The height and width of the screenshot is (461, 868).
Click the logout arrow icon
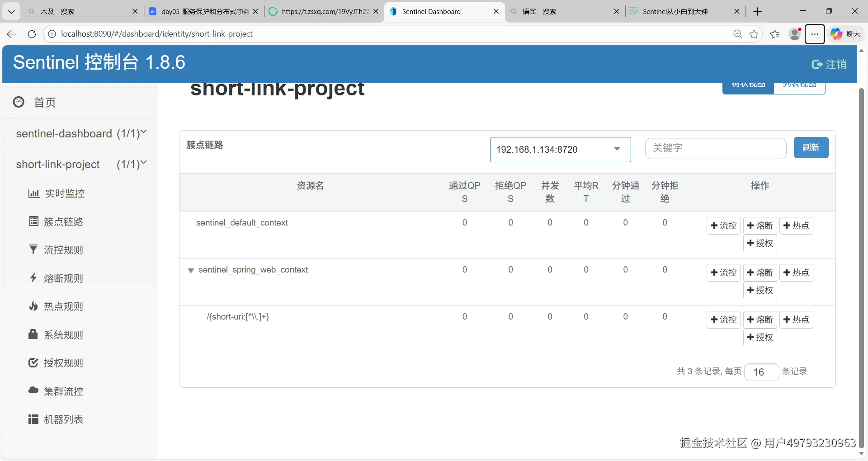tap(817, 65)
